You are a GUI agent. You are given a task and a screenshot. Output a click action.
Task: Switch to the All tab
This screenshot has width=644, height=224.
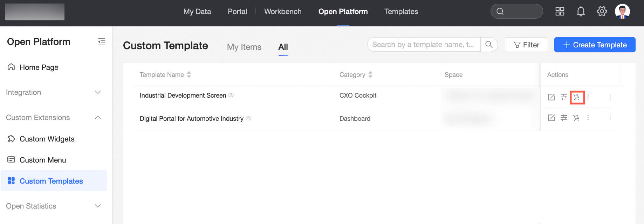[283, 47]
